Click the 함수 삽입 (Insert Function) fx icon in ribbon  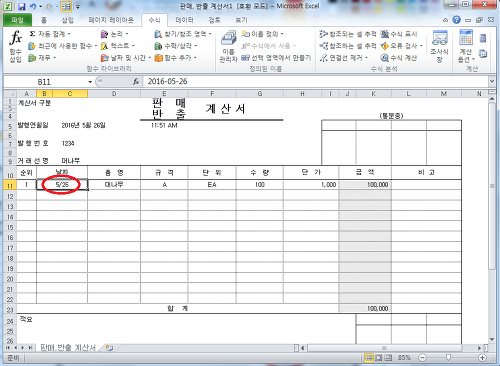tap(15, 47)
